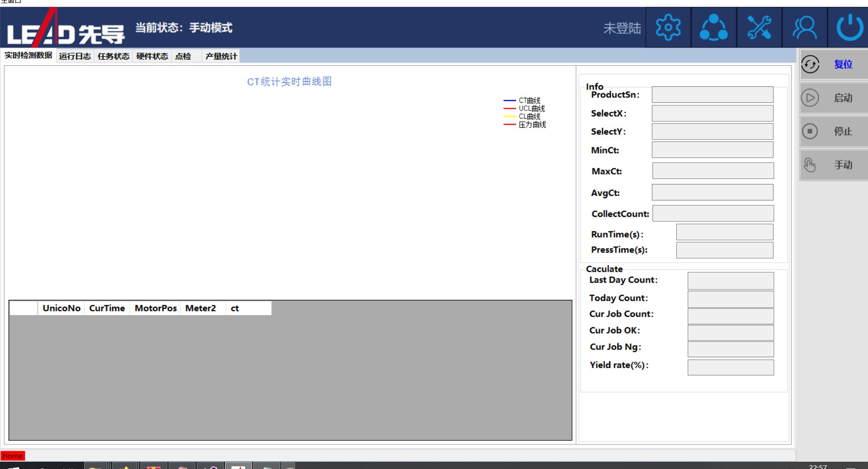
Task: Click the CollectCount text box
Action: click(x=712, y=214)
